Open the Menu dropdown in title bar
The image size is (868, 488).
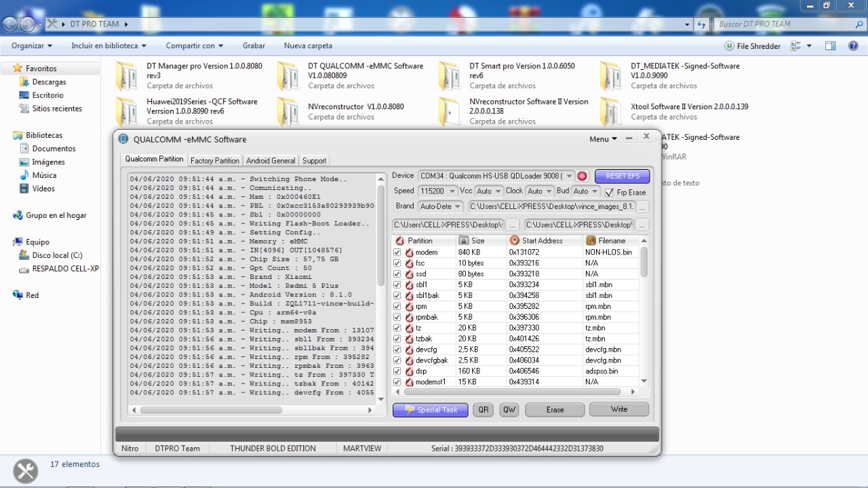tap(603, 139)
